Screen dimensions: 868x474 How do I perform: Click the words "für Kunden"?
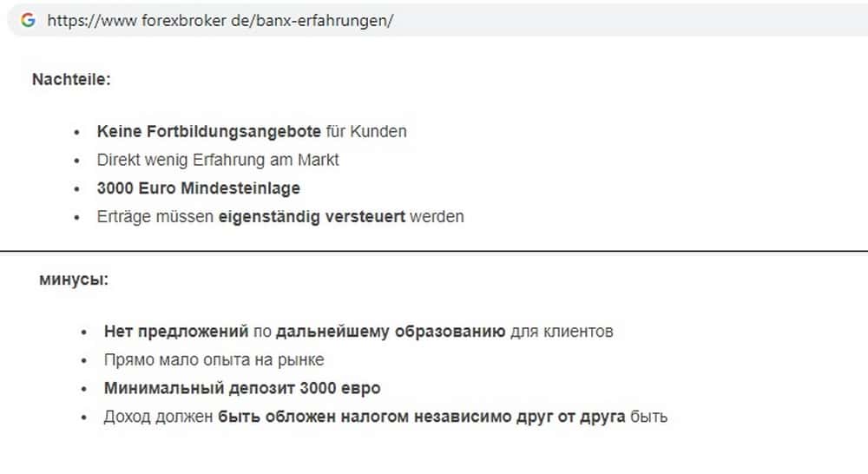point(366,132)
